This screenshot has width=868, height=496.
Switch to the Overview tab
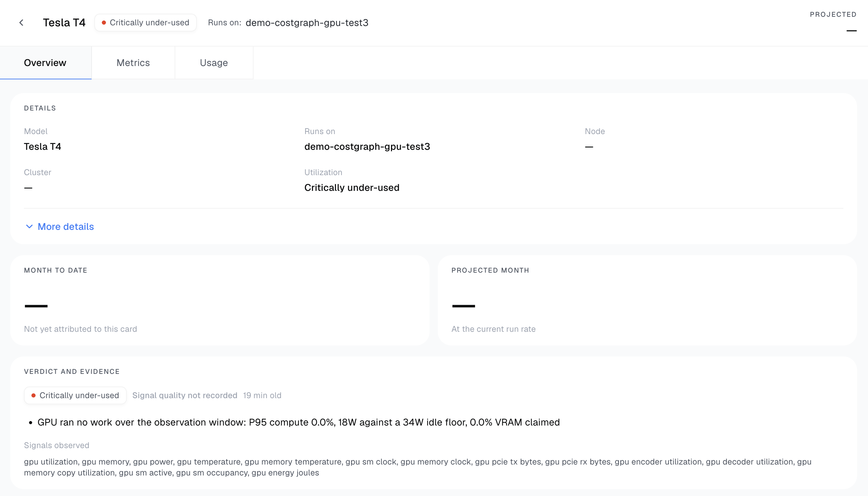coord(45,63)
